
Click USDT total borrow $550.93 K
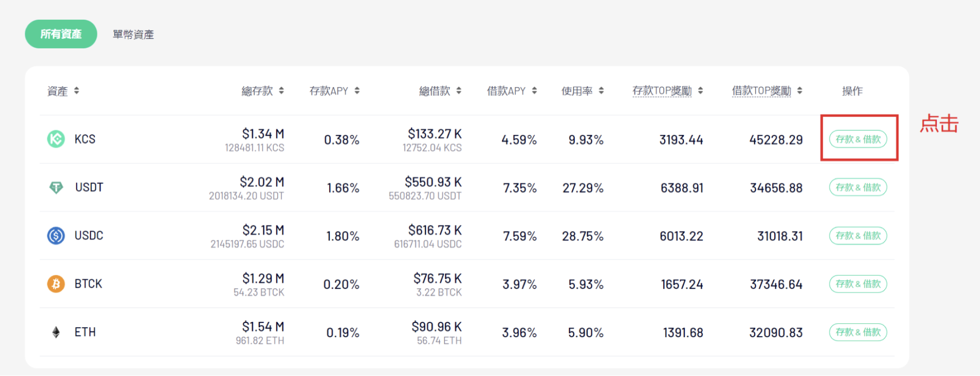[433, 182]
